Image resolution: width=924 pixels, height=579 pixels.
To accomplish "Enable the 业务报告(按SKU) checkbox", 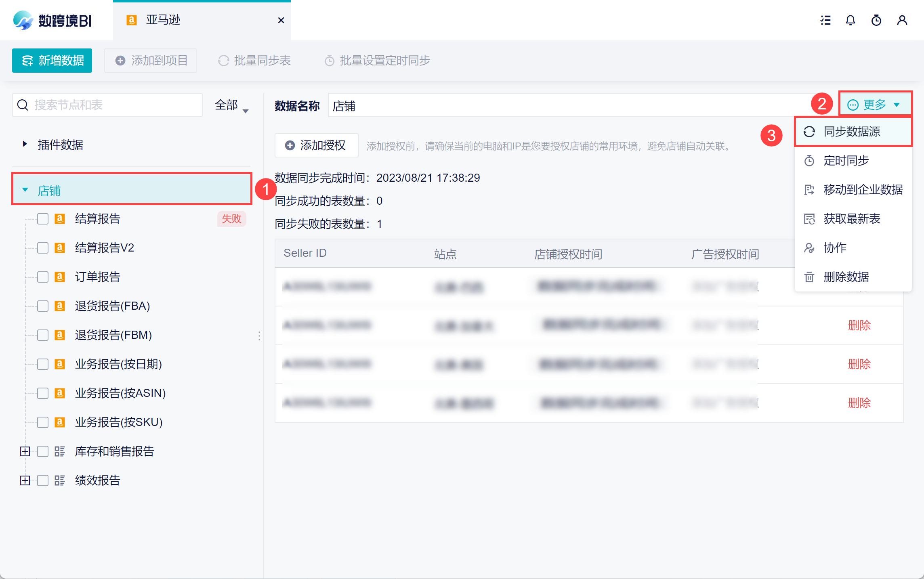I will [x=43, y=422].
